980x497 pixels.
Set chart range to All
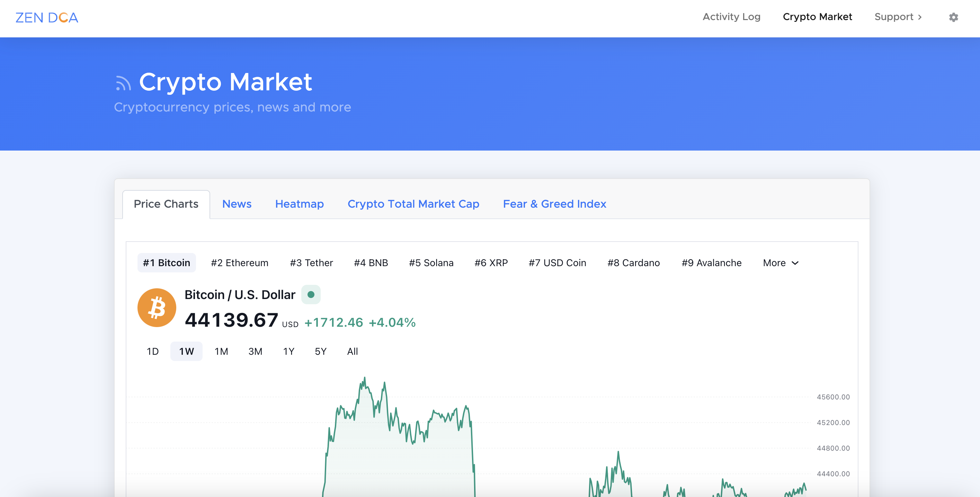click(x=352, y=351)
